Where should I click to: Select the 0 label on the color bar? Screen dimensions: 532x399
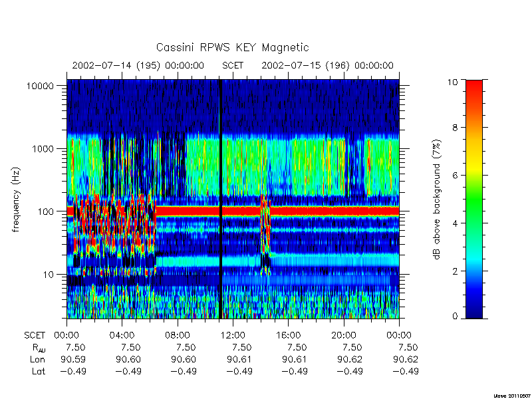coord(456,317)
